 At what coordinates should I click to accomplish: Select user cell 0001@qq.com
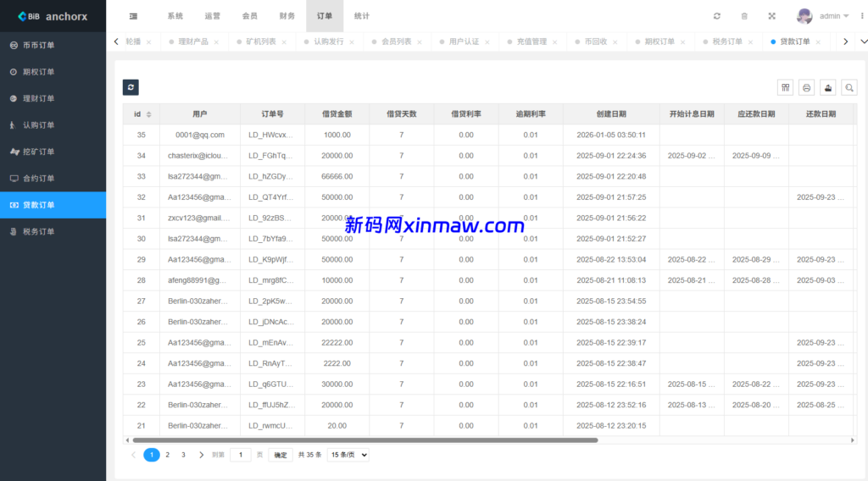click(200, 135)
